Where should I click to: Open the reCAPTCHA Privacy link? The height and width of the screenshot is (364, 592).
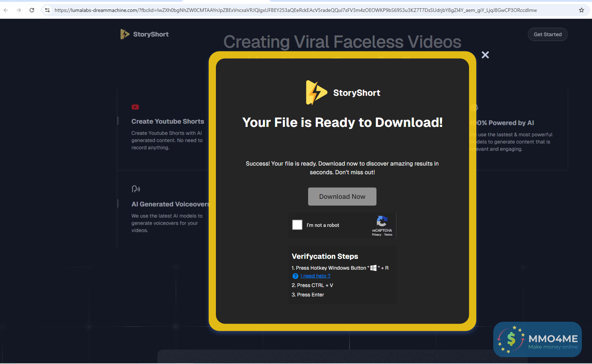pos(376,235)
